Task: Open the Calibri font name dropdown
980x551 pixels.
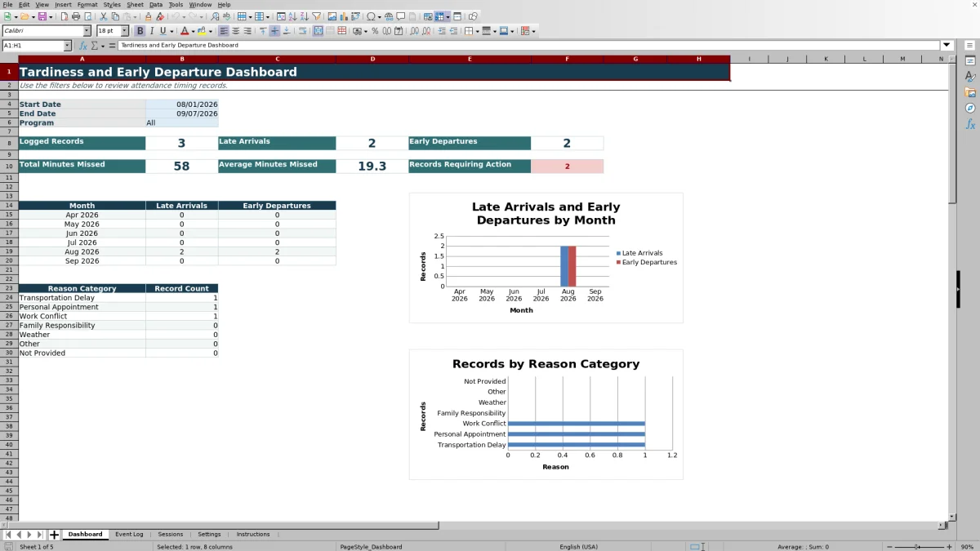Action: 87,31
